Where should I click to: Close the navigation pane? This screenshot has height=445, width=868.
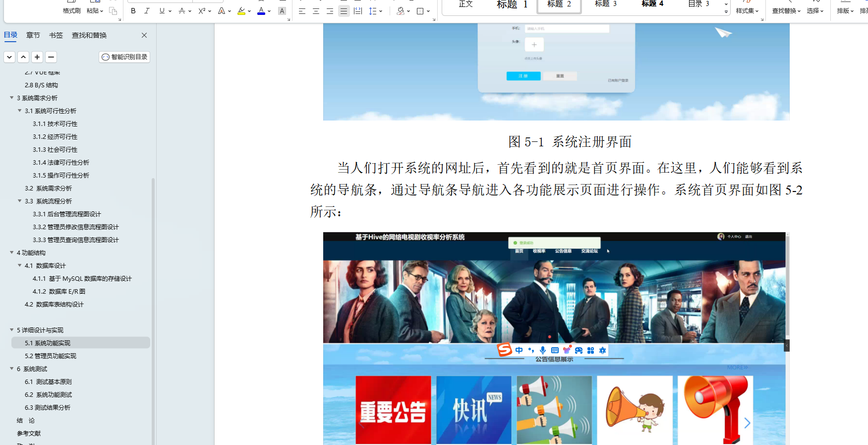[144, 35]
